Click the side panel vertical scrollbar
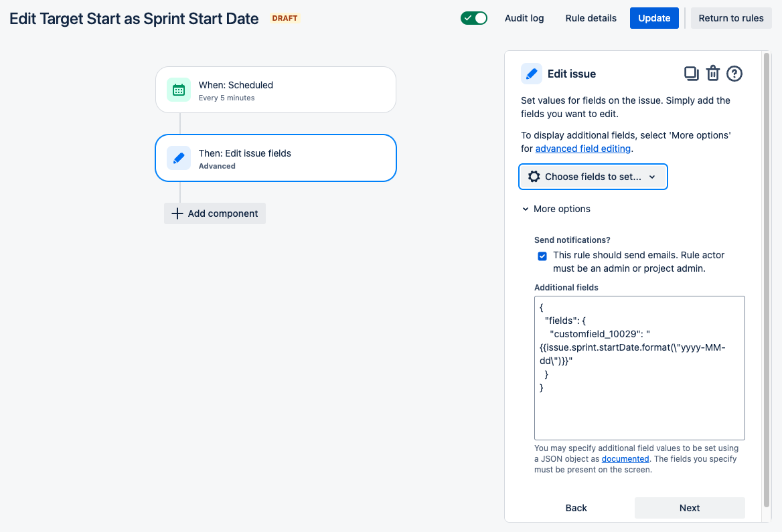Screen dimensions: 782x532 click(767, 279)
